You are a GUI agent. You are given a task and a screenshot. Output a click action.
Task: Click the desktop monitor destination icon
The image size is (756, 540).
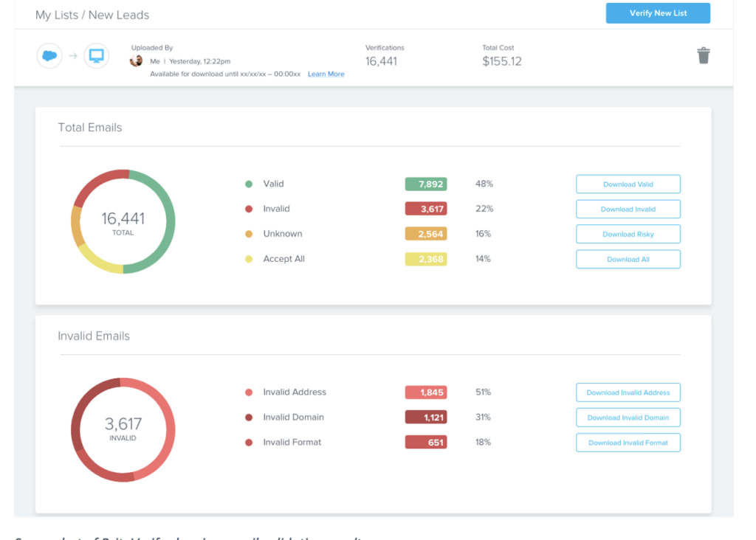pyautogui.click(x=96, y=56)
